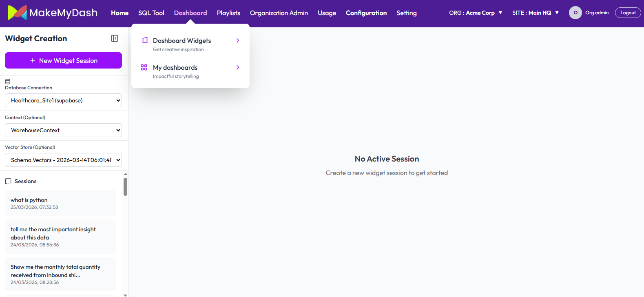Expand Dashboard Widgets submenu arrow

coord(238,40)
